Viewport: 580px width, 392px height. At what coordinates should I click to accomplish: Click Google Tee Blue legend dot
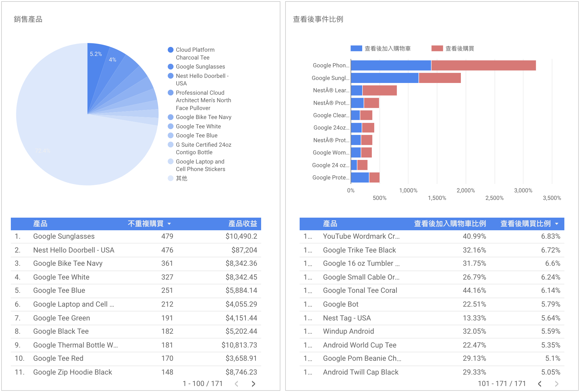(171, 135)
